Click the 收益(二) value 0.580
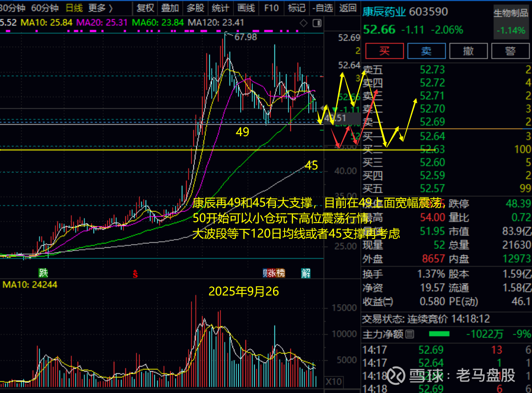 [x=432, y=302]
